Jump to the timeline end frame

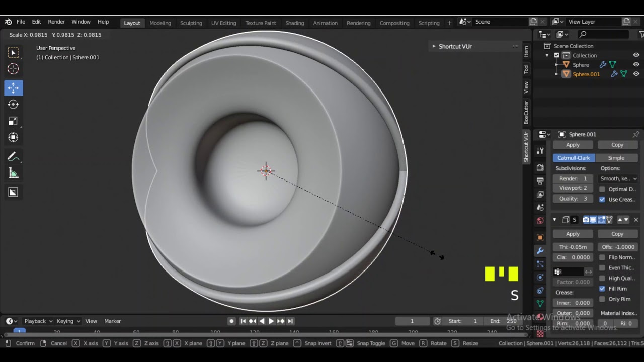(290, 321)
